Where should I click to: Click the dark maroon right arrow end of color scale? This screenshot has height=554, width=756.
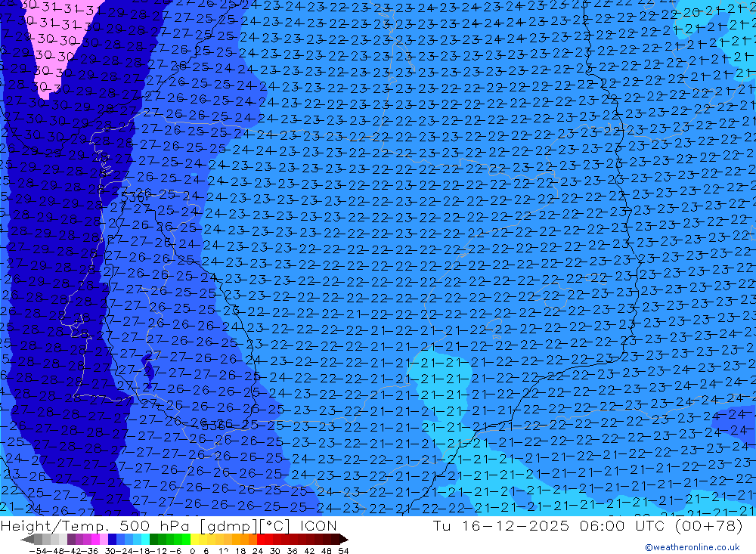tap(344, 539)
